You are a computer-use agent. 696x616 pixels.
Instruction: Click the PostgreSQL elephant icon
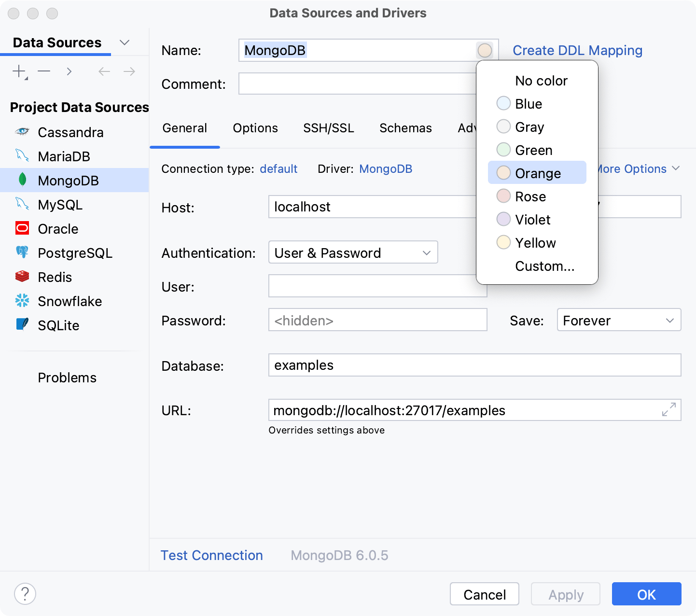pos(22,252)
